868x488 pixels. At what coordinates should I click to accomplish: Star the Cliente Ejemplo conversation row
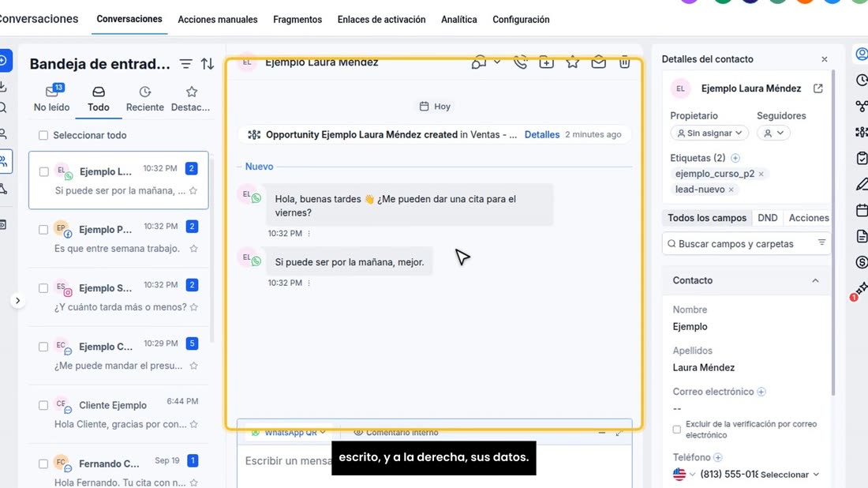pyautogui.click(x=194, y=424)
